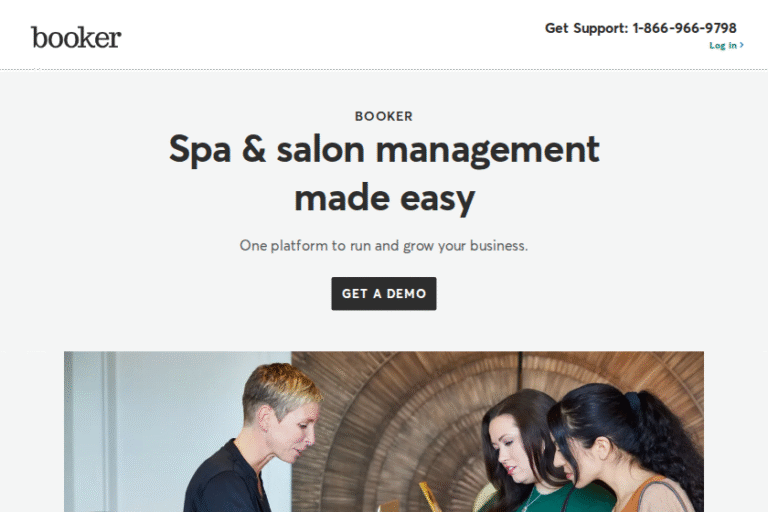The height and width of the screenshot is (512, 768).
Task: Click the 'Get Support:' label text
Action: [x=586, y=28]
